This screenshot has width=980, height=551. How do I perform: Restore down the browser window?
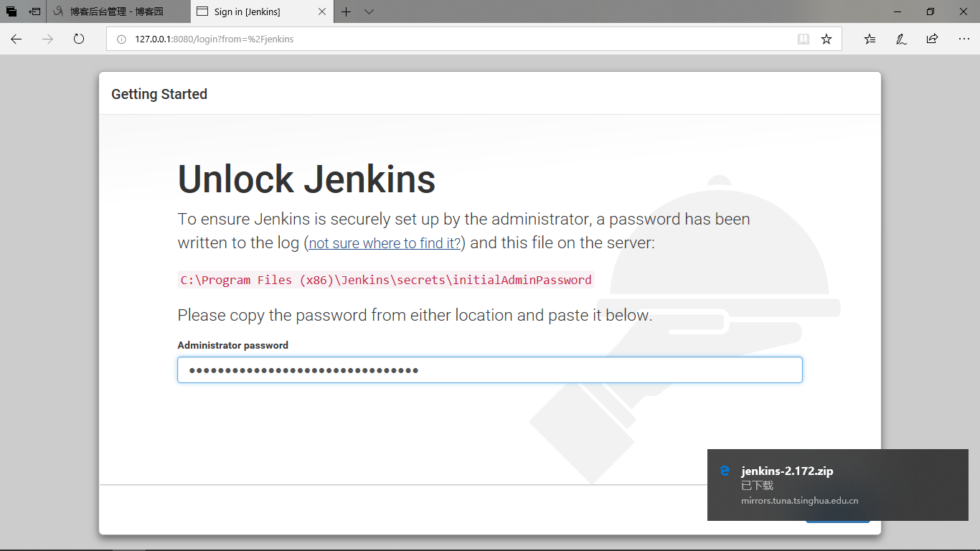[930, 11]
